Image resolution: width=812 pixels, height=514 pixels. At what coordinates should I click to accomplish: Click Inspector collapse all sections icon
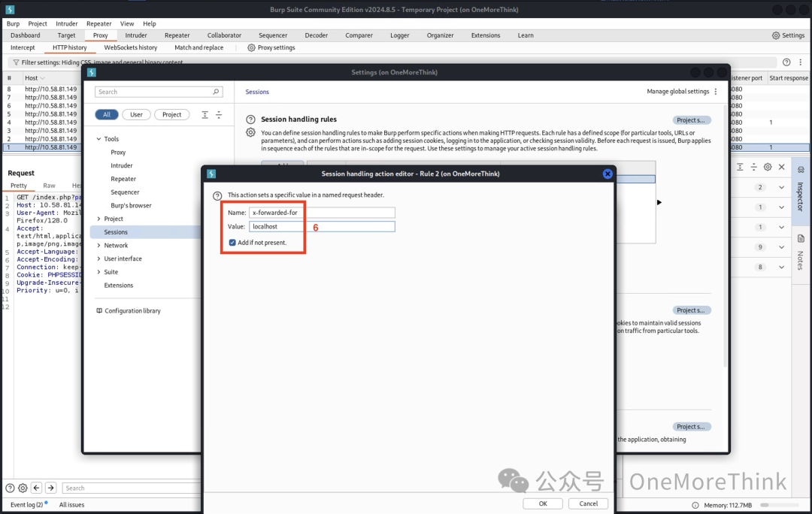coord(753,167)
